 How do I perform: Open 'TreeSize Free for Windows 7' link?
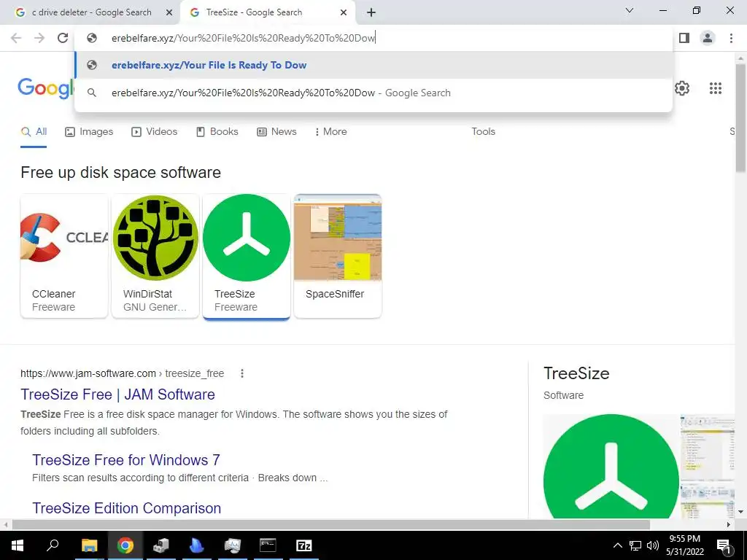125,460
